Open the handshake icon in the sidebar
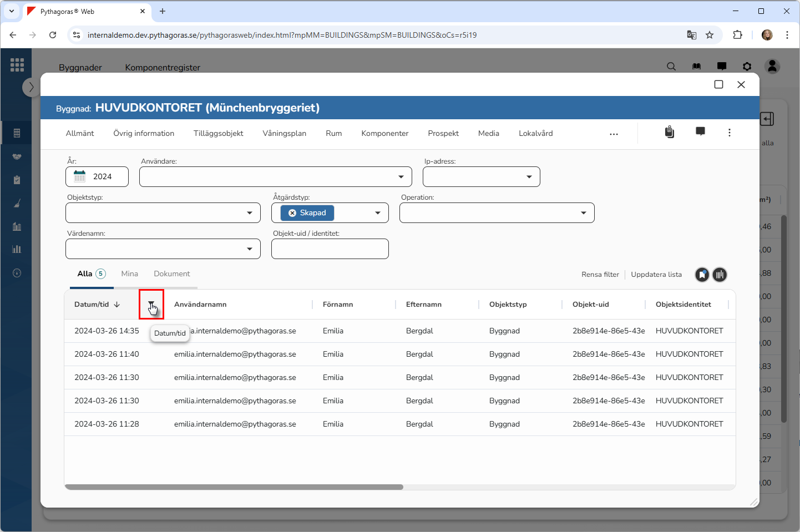This screenshot has height=532, width=800. [17, 156]
